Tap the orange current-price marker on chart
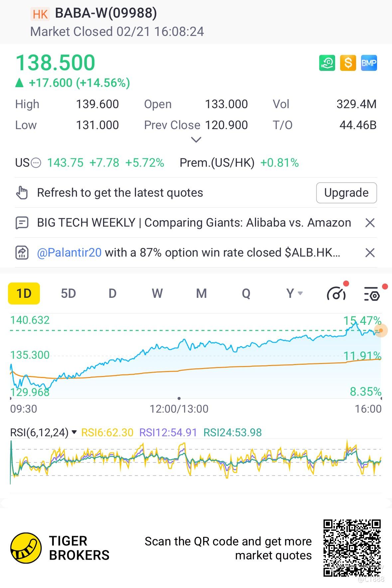 [381, 330]
